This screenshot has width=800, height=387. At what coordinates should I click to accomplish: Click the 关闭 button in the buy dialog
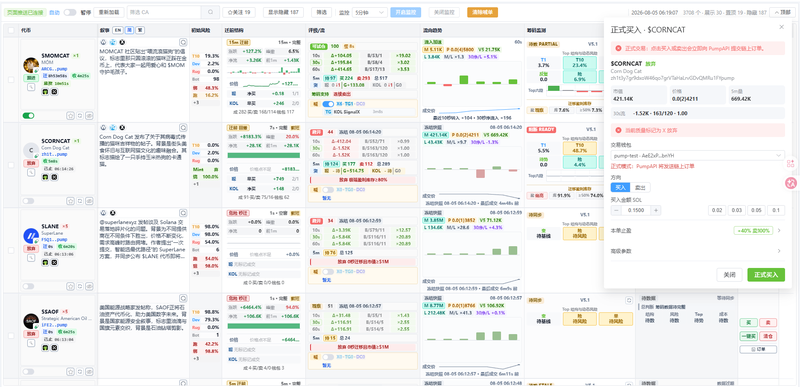(729, 275)
